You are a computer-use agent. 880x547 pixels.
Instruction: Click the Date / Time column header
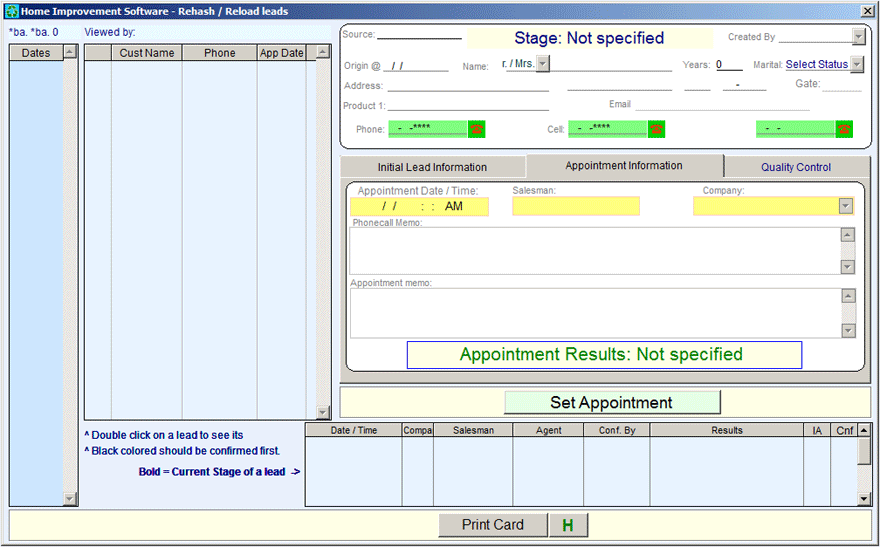coord(354,430)
